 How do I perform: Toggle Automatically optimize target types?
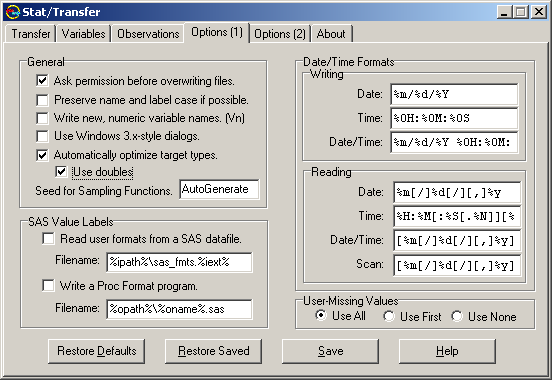[42, 155]
